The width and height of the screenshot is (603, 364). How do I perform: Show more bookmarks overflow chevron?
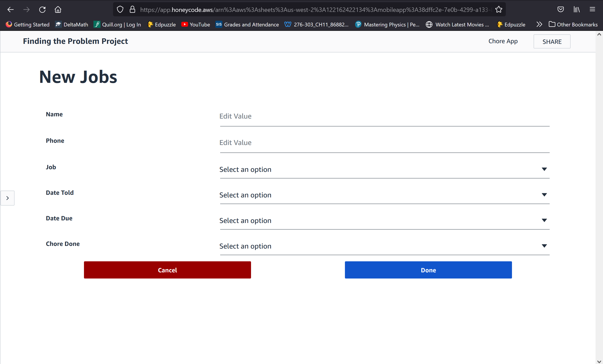(539, 24)
